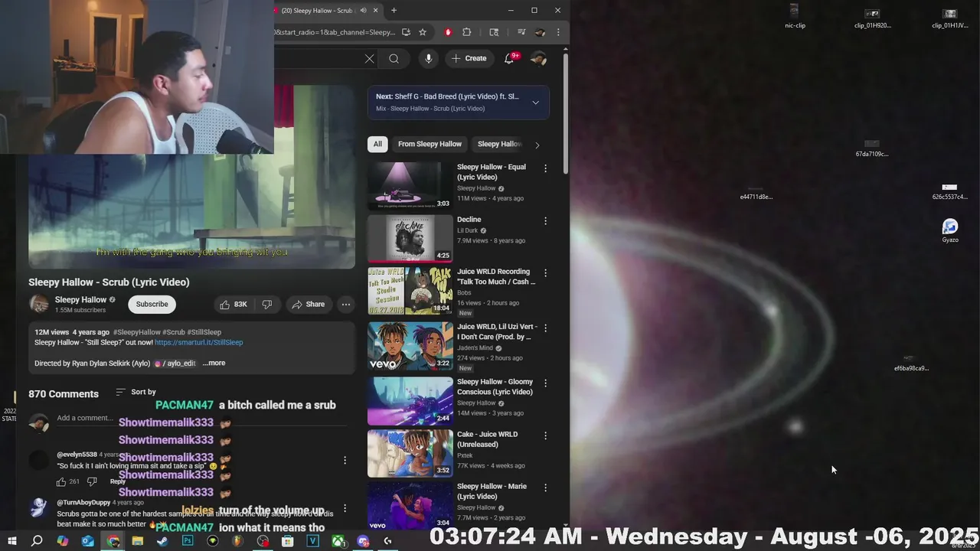This screenshot has width=980, height=551.
Task: Open Gloomy Conscious lyric video thumbnail
Action: tap(410, 400)
